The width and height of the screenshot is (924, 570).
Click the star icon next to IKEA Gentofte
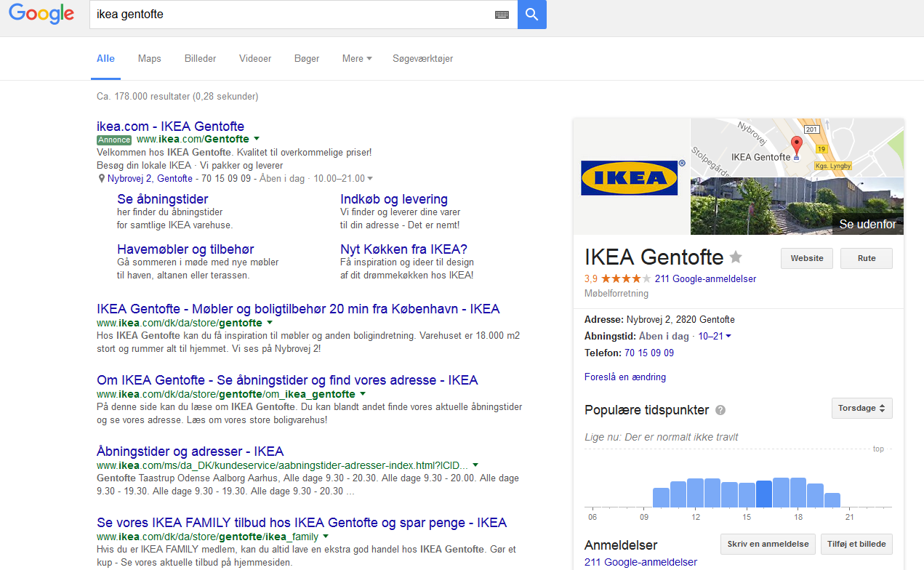736,257
